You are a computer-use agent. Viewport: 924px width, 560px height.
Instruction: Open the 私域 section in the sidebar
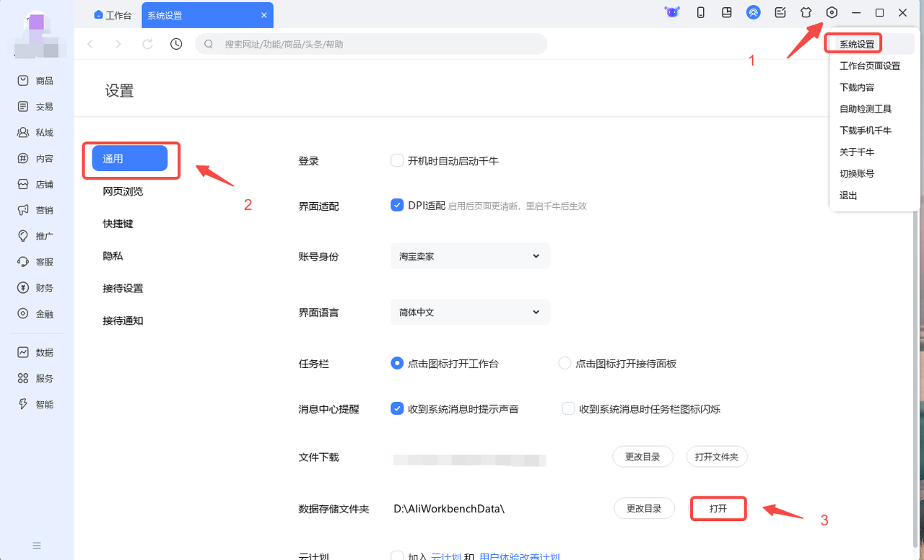[x=36, y=133]
